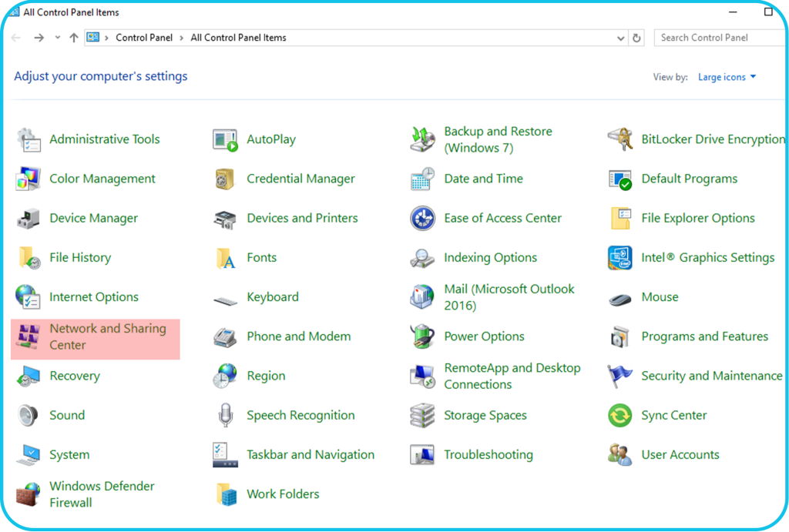This screenshot has width=789, height=532.
Task: Open the Mail (Microsoft Outlook 2016) icon
Action: coord(422,297)
